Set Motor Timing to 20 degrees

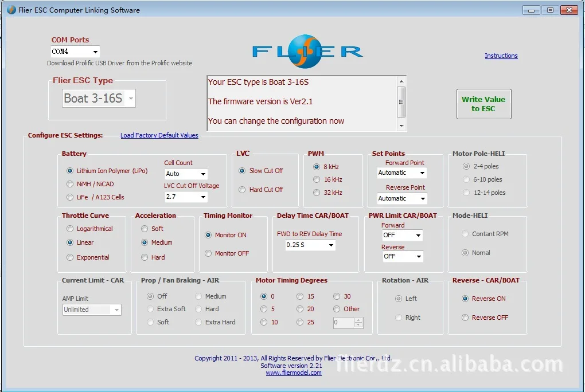coord(306,309)
